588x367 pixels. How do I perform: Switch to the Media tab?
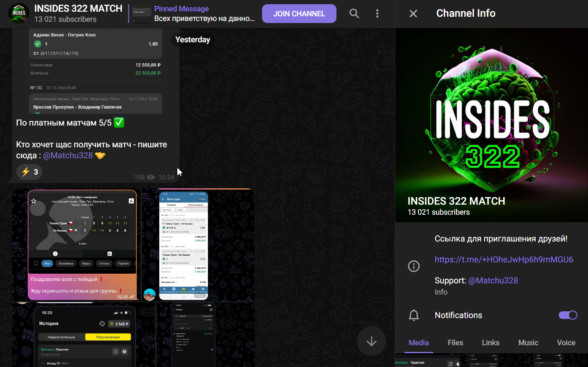pyautogui.click(x=419, y=343)
